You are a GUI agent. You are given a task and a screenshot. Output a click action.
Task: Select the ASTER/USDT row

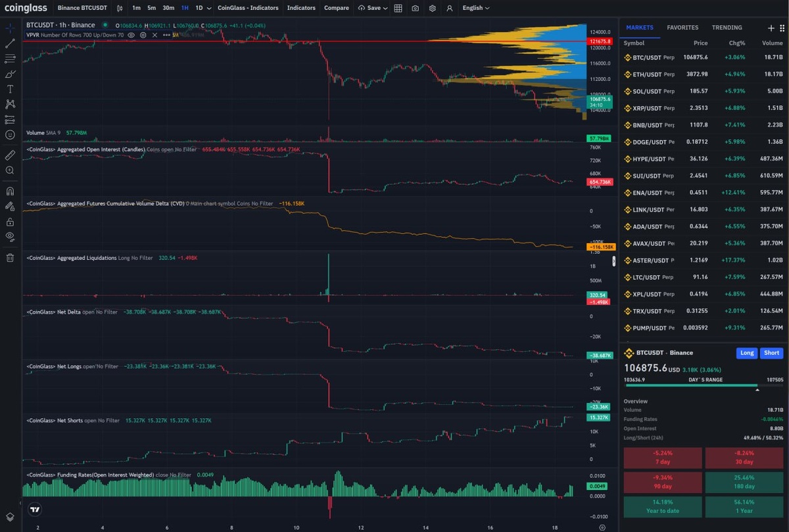point(704,260)
